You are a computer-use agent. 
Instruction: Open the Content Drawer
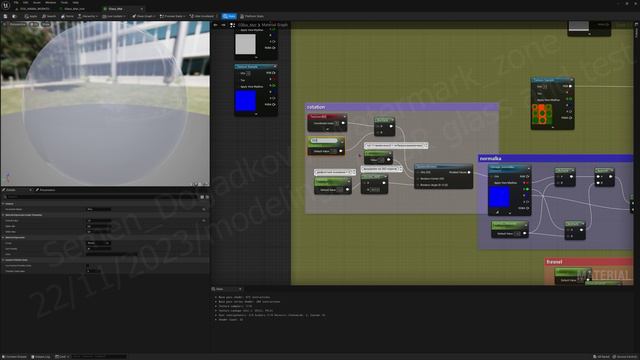pyautogui.click(x=14, y=357)
